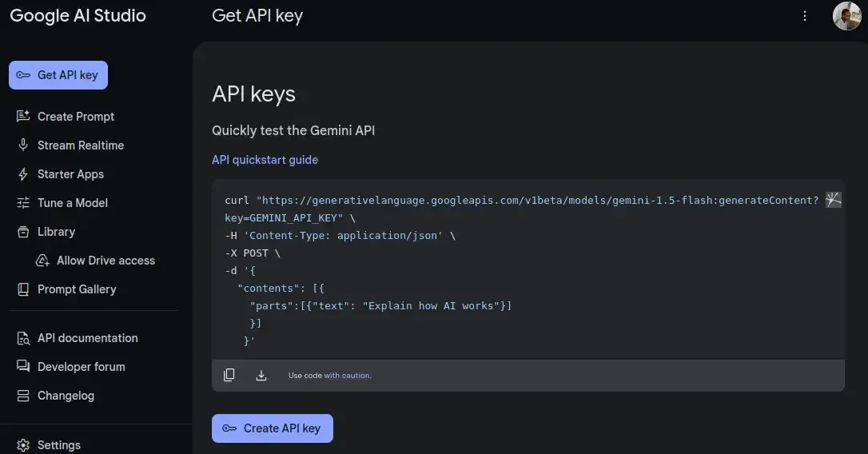Click the copy code icon

(x=229, y=375)
